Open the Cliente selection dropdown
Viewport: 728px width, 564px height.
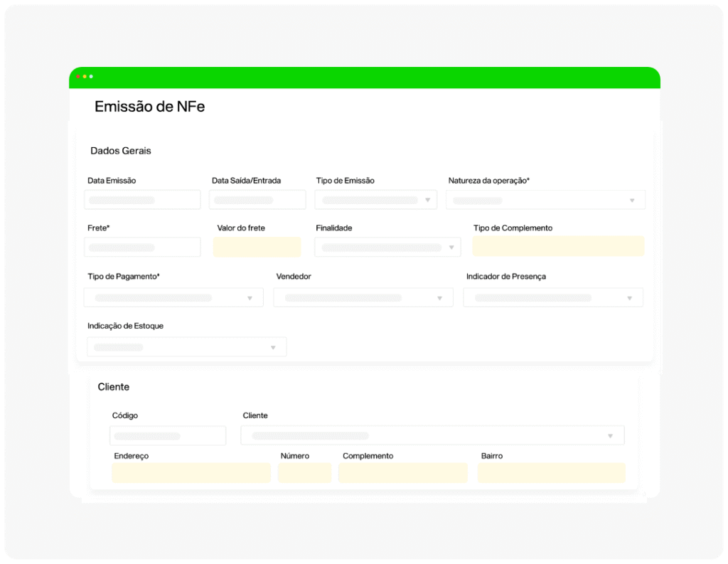click(x=432, y=435)
